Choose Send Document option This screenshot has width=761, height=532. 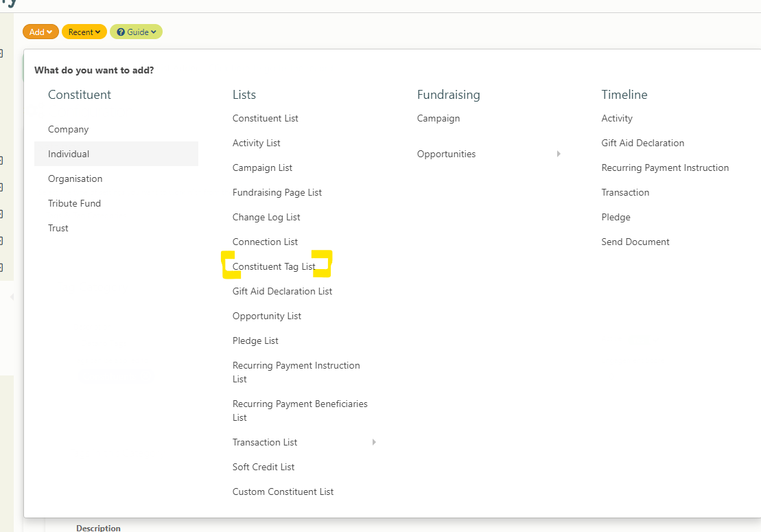click(x=635, y=242)
